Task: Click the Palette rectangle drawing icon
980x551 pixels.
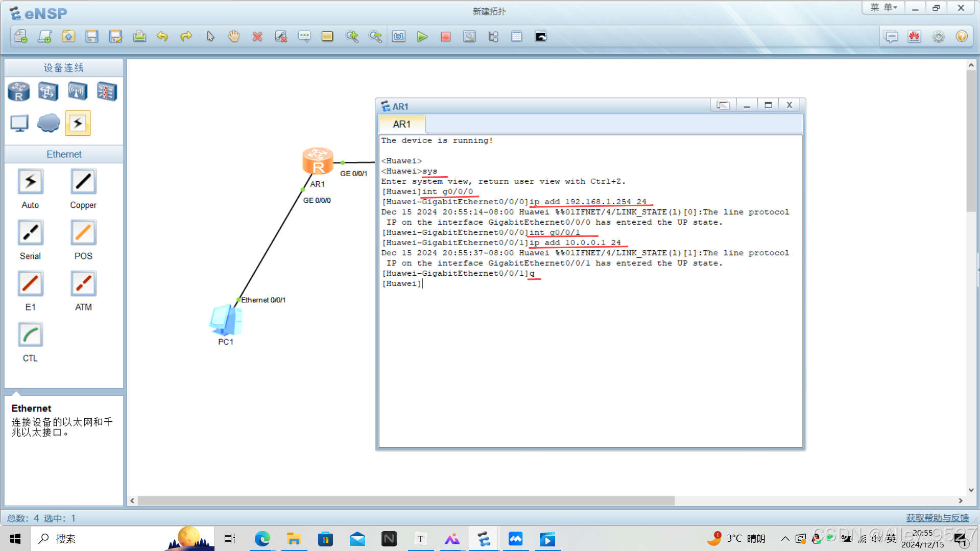Action: click(327, 36)
